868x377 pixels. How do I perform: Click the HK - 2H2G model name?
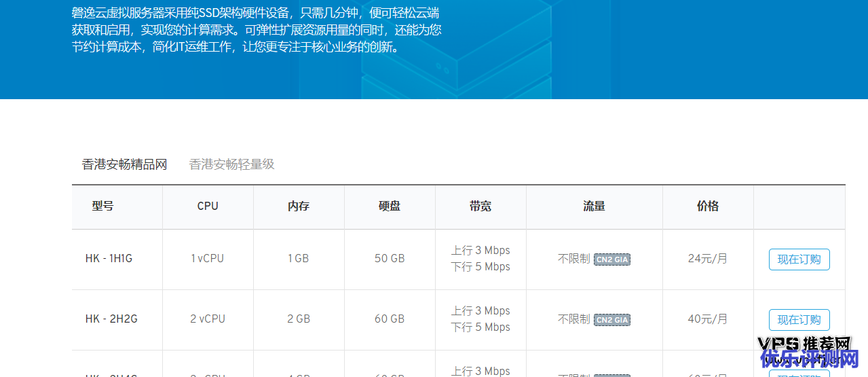pyautogui.click(x=111, y=319)
